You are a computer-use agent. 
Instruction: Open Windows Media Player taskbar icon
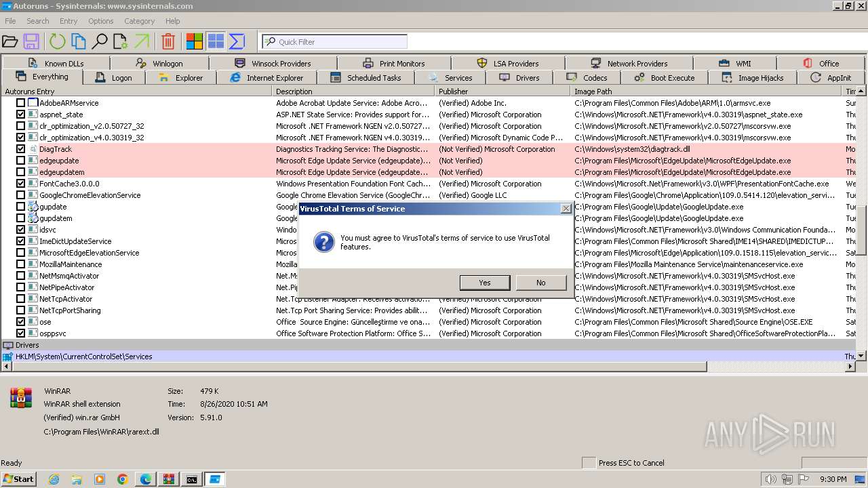[100, 479]
